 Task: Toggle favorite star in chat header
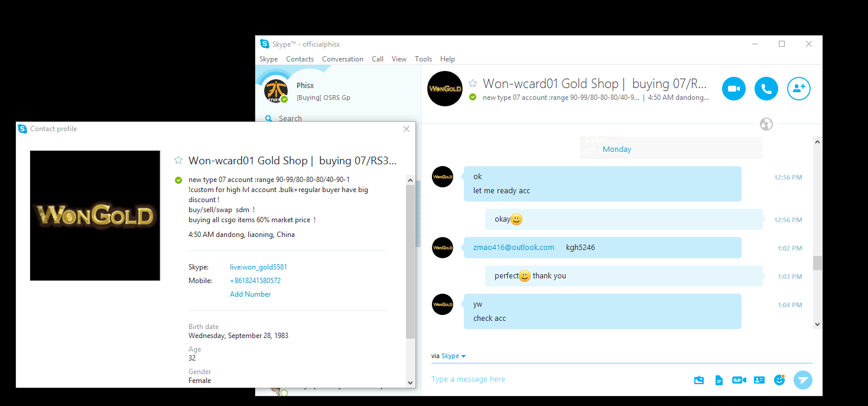click(x=473, y=83)
